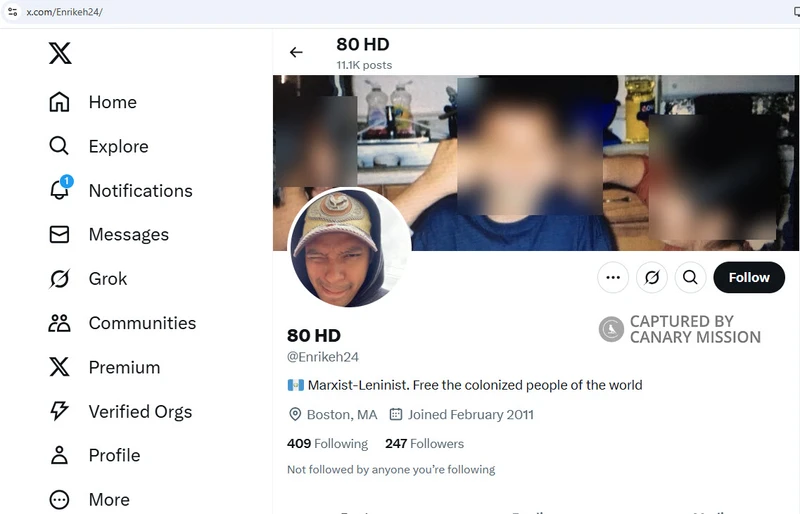Viewport: 800px width, 514px height.
Task: Follow the 80 HD account
Action: (749, 277)
